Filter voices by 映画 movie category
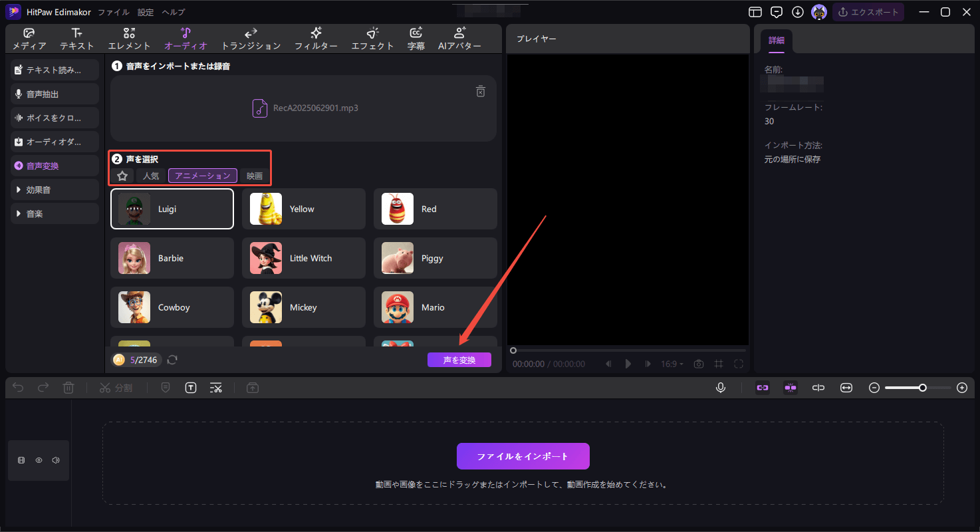 pos(255,176)
